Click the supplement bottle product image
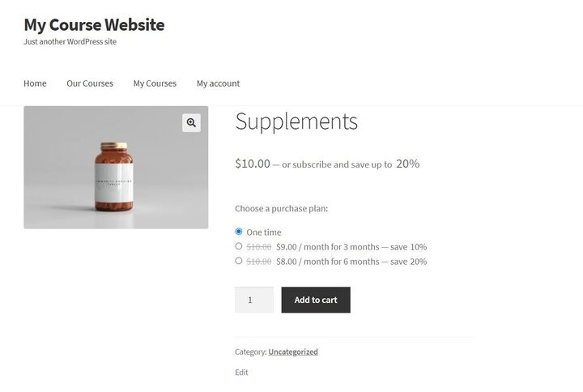583x392 pixels. coord(116,168)
